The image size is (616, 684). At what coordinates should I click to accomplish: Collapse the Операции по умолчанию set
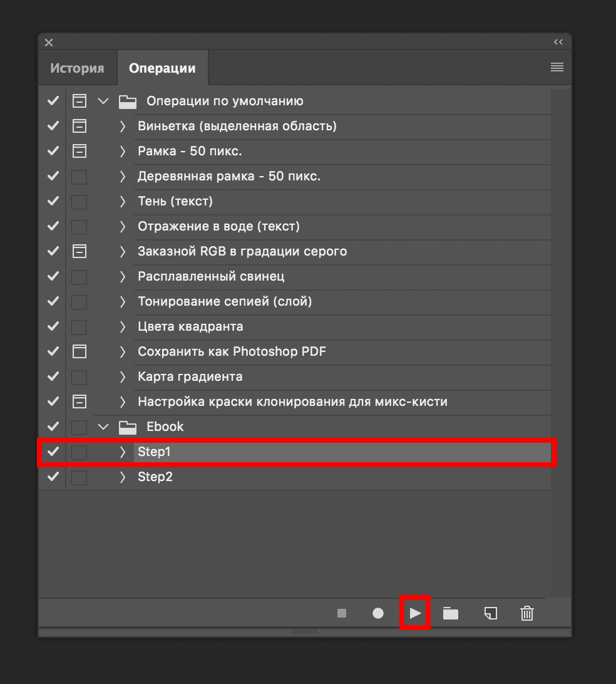[103, 101]
